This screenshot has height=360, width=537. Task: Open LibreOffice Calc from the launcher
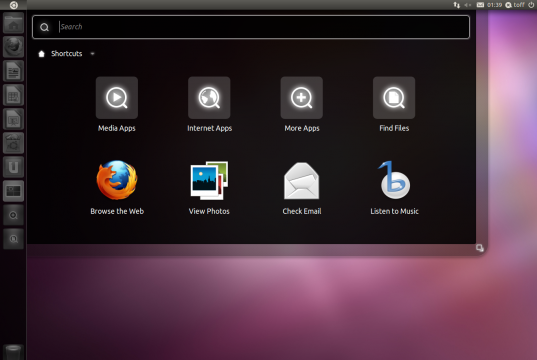(13, 95)
